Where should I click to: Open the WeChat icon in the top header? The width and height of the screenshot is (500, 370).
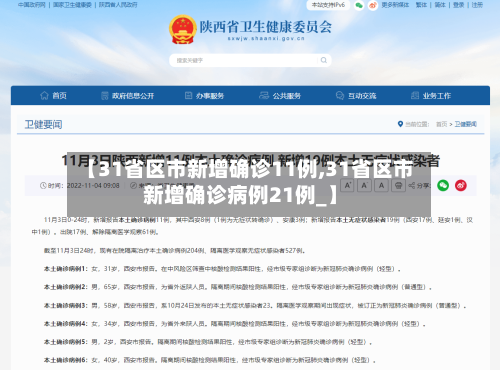tap(359, 5)
